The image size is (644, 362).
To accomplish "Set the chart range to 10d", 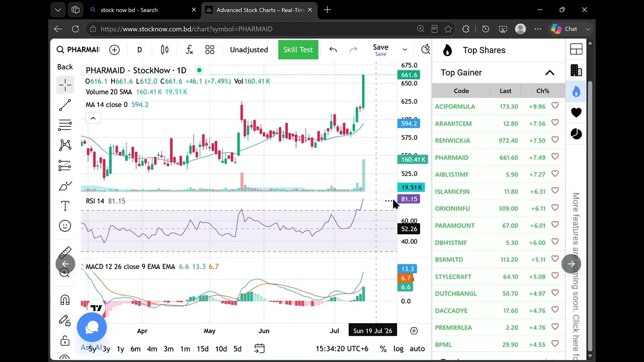I will pyautogui.click(x=221, y=348).
